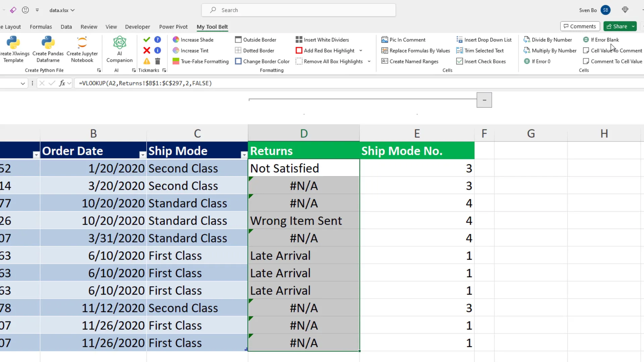Open the Developer ribbon tab
Screen dimensions: 644x362
(x=138, y=26)
